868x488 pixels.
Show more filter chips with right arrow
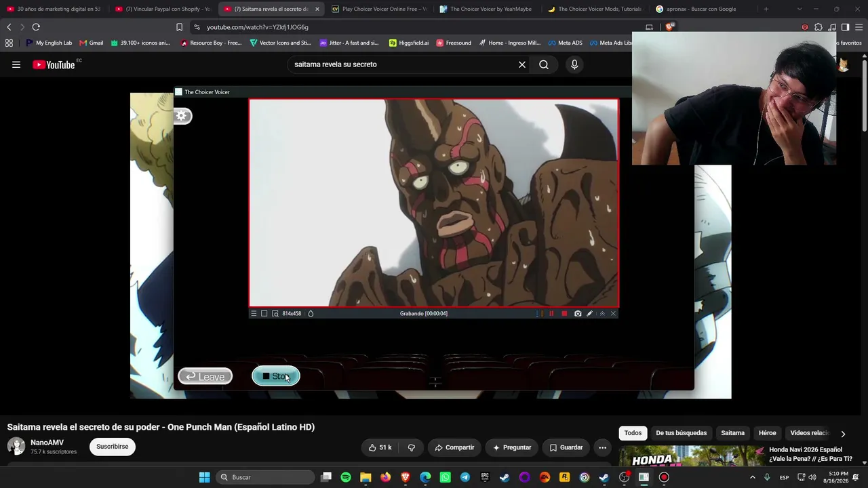(x=843, y=434)
